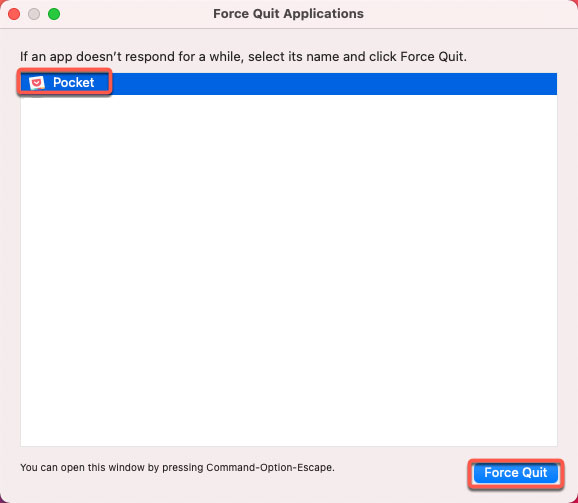Click the word Applications in the window title
578x503 pixels.
324,14
